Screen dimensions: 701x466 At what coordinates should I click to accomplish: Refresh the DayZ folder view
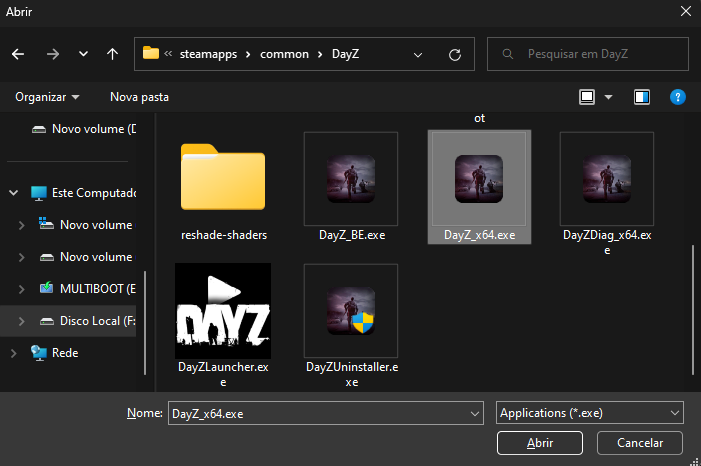click(x=455, y=55)
